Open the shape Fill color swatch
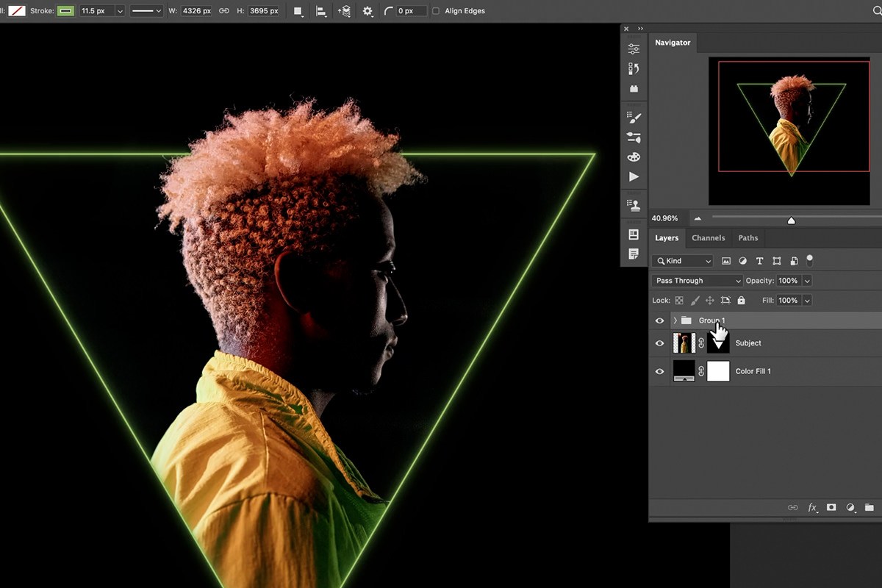 pyautogui.click(x=16, y=11)
